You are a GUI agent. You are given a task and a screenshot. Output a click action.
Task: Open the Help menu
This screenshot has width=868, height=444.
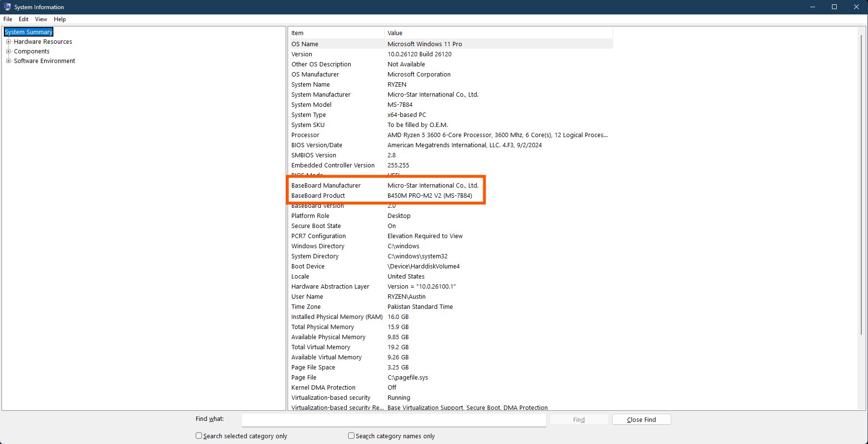point(60,19)
